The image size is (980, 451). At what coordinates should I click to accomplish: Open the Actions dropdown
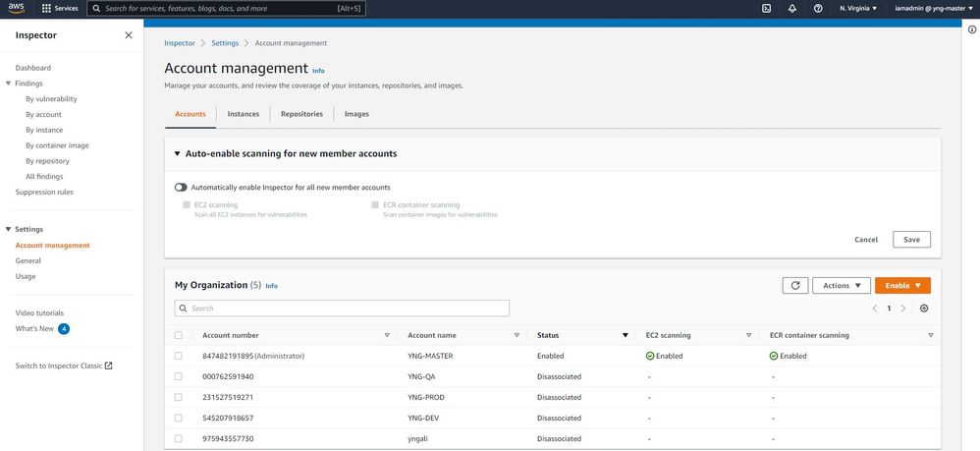(x=842, y=285)
